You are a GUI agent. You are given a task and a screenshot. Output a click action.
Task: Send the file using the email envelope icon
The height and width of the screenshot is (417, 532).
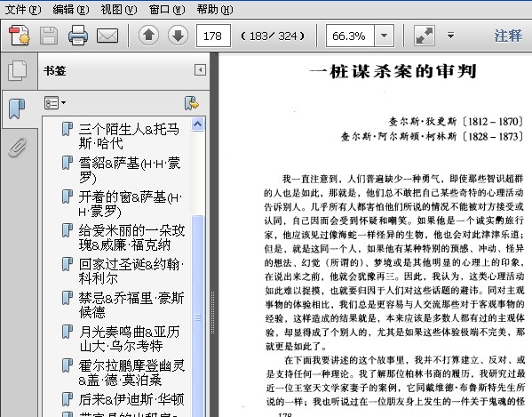point(107,36)
